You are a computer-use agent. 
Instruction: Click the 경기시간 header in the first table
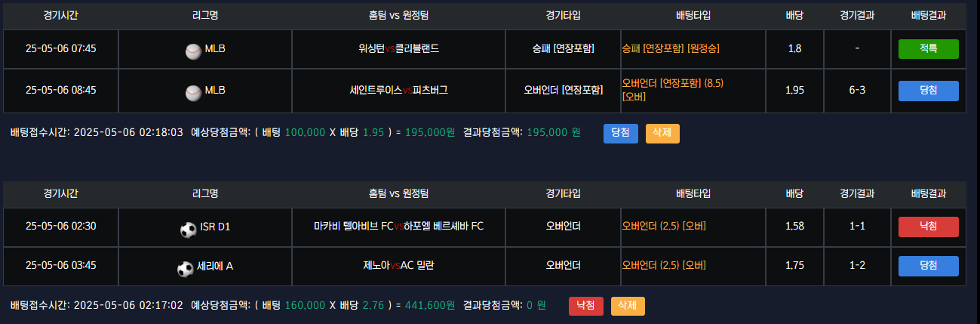(60, 15)
